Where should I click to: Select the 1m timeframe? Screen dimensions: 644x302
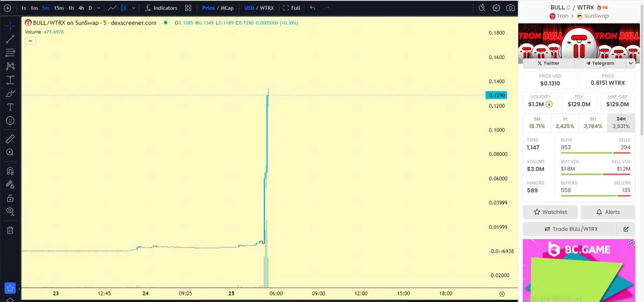pos(34,8)
